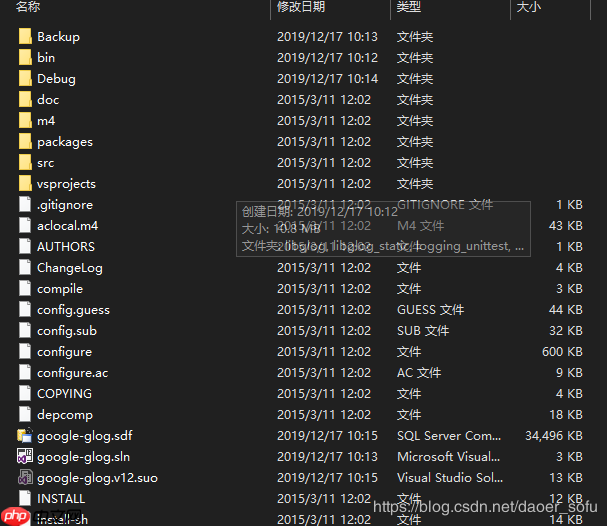This screenshot has width=607, height=526.
Task: Sort by the 名称 column header
Action: click(x=28, y=7)
